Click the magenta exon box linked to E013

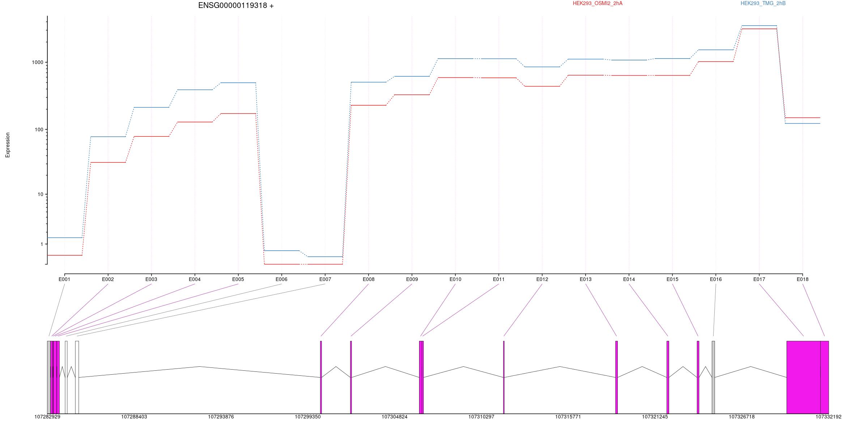tap(617, 377)
